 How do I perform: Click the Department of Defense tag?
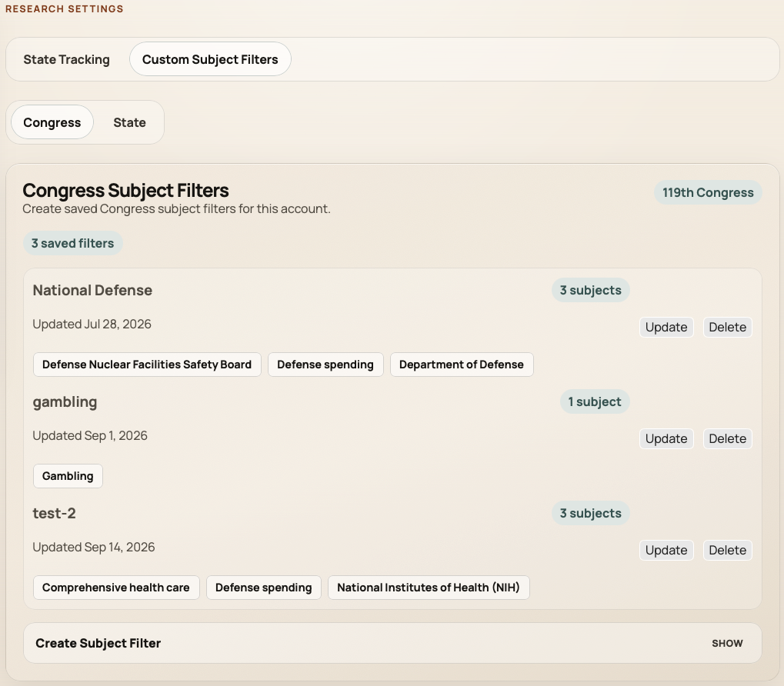click(x=462, y=365)
